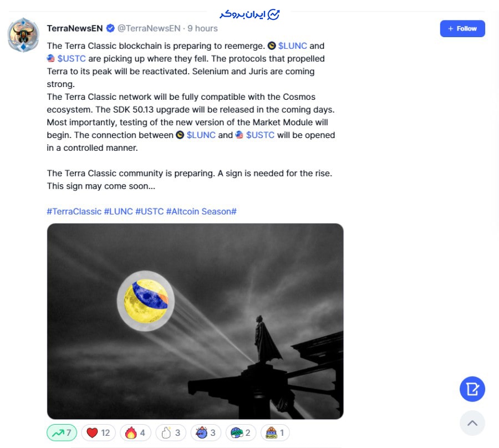The image size is (499, 448).
Task: Open the @TerraNewsEN handle link
Action: pyautogui.click(x=149, y=28)
